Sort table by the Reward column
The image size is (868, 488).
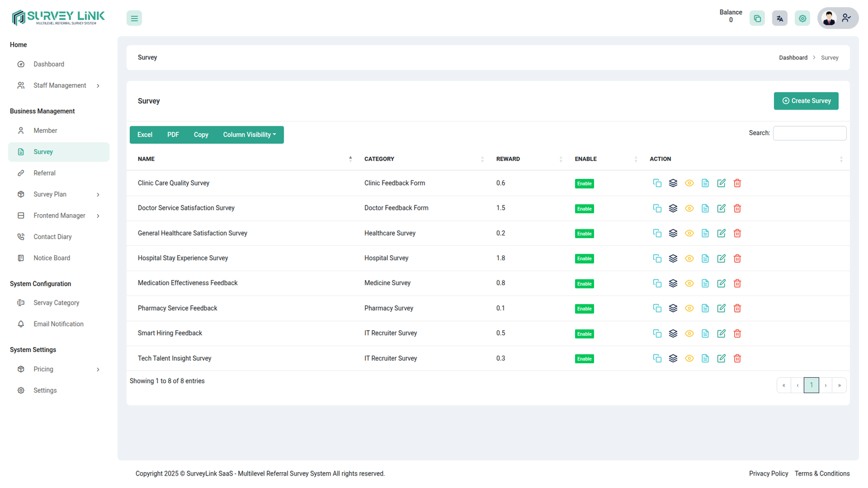(x=508, y=159)
